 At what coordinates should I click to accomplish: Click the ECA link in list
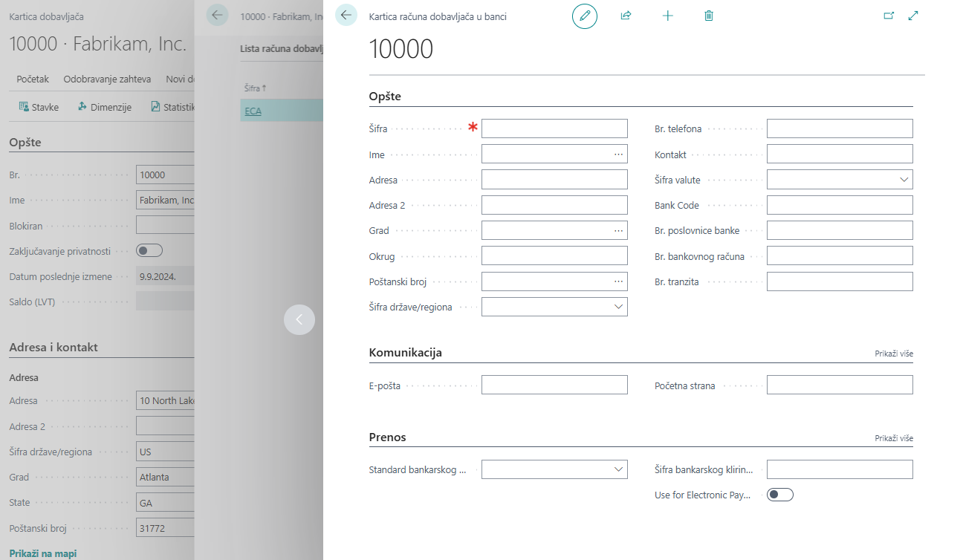pos(253,111)
